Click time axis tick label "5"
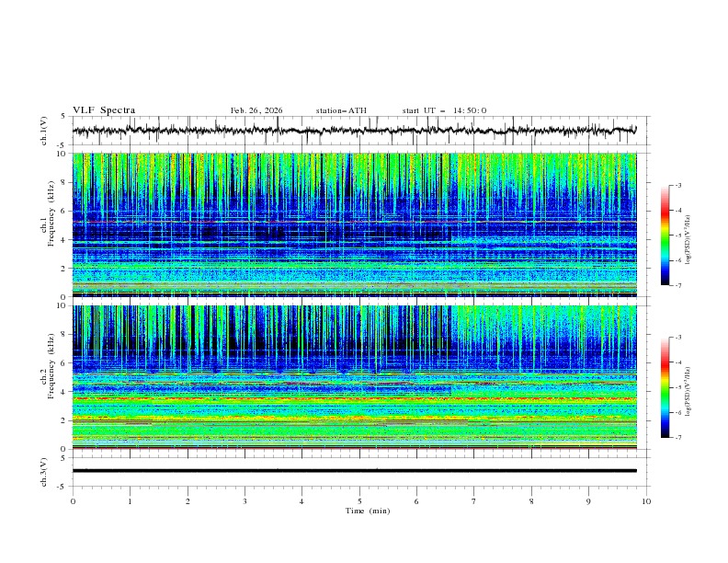This screenshot has height=563, width=728. click(x=359, y=501)
